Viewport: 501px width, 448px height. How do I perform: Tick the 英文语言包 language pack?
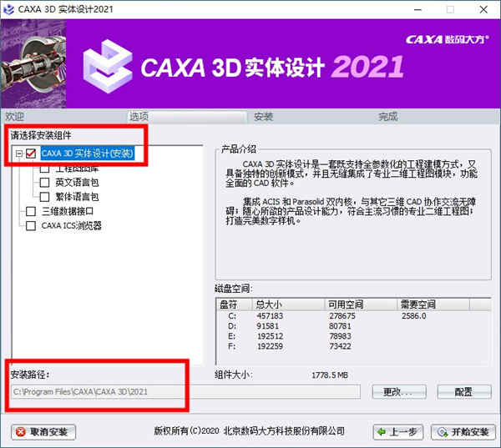pyautogui.click(x=45, y=183)
